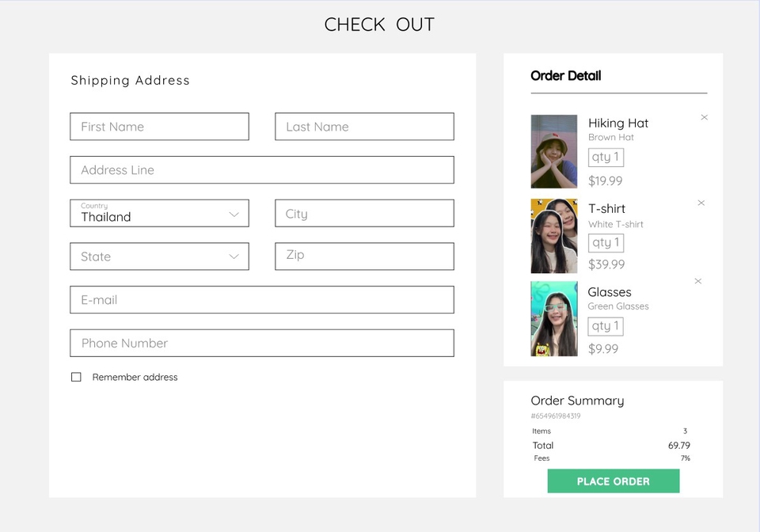Check the Remember address checkbox
This screenshot has width=760, height=532.
point(76,377)
